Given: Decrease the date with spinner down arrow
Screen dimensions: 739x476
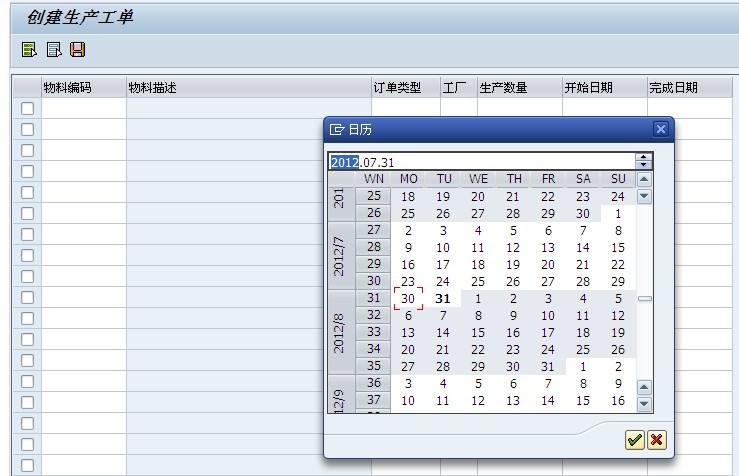Looking at the screenshot, I should click(643, 165).
